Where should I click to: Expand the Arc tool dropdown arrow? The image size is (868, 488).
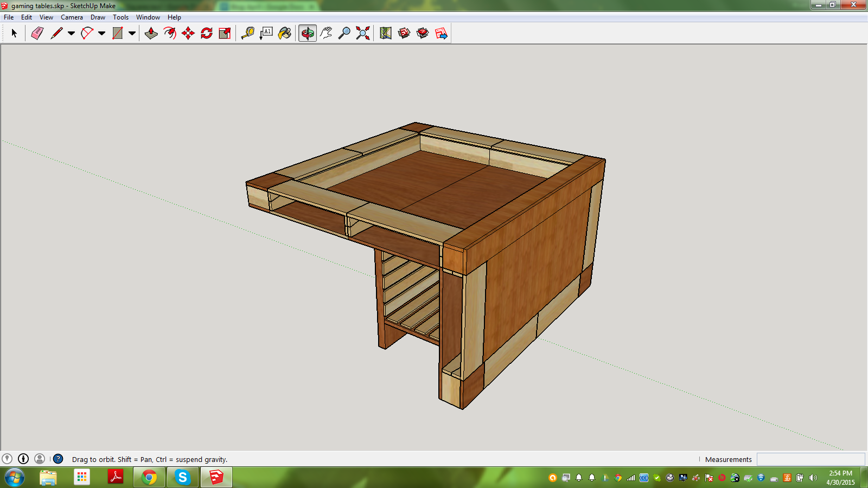pyautogui.click(x=101, y=34)
